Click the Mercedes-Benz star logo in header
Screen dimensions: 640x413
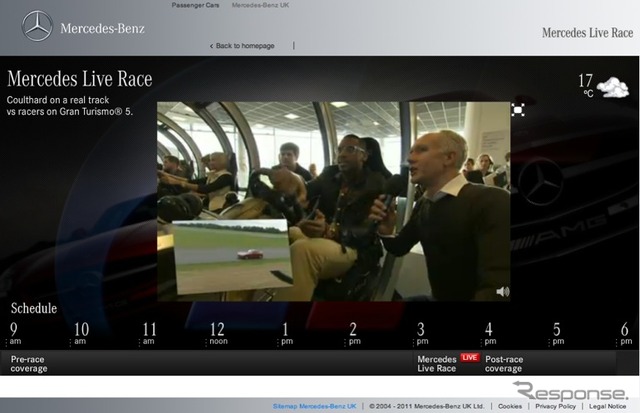point(37,26)
